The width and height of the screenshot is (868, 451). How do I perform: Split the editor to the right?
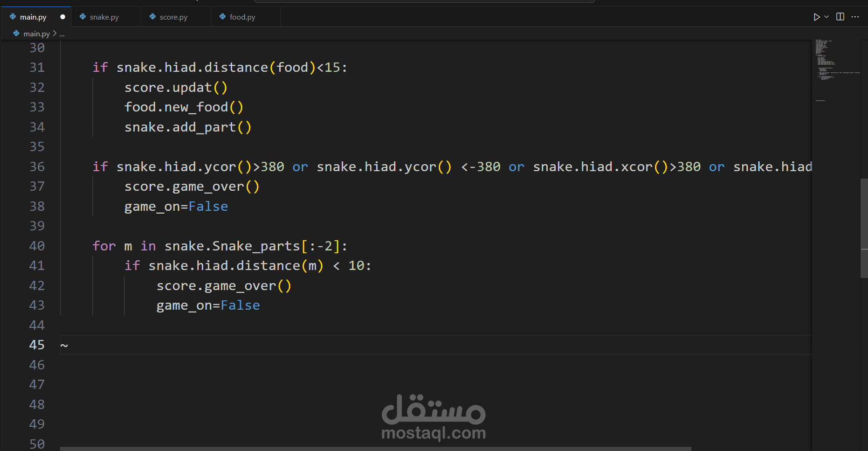[x=840, y=17]
